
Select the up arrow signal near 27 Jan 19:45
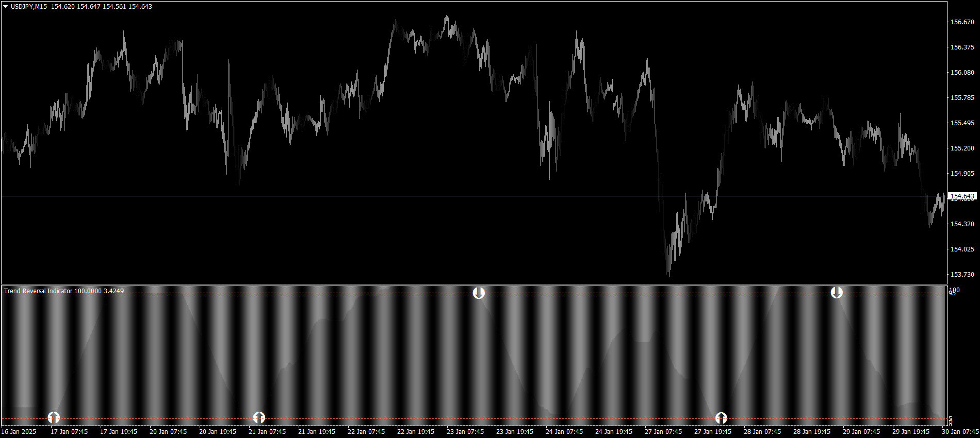[x=721, y=417]
